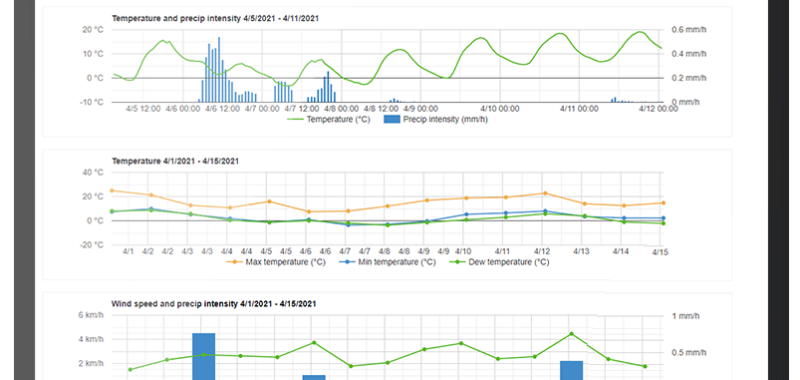Click the Temperature 4/1/2021 - 4/15/2021 chart title
Screen dimensions: 800x380
point(175,161)
